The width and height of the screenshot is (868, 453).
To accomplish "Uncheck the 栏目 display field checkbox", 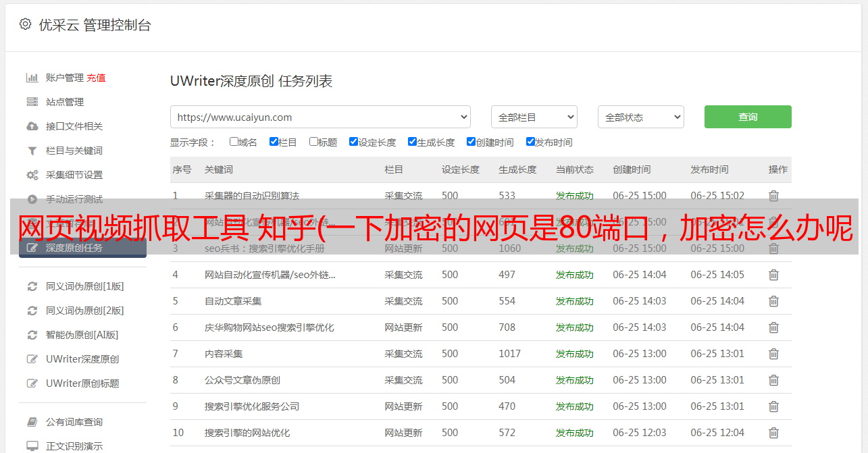I will tap(274, 142).
